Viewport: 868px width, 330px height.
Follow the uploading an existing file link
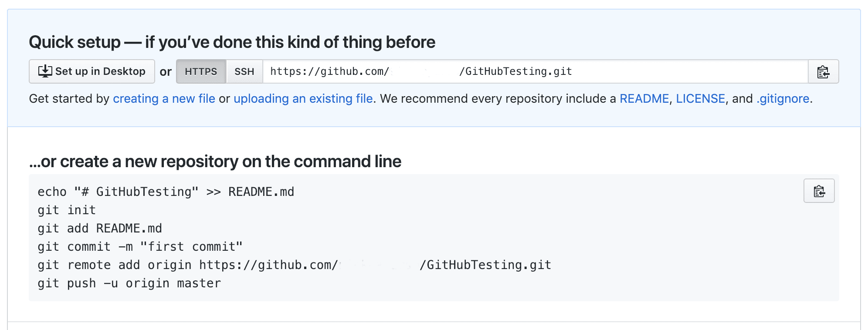click(x=303, y=98)
